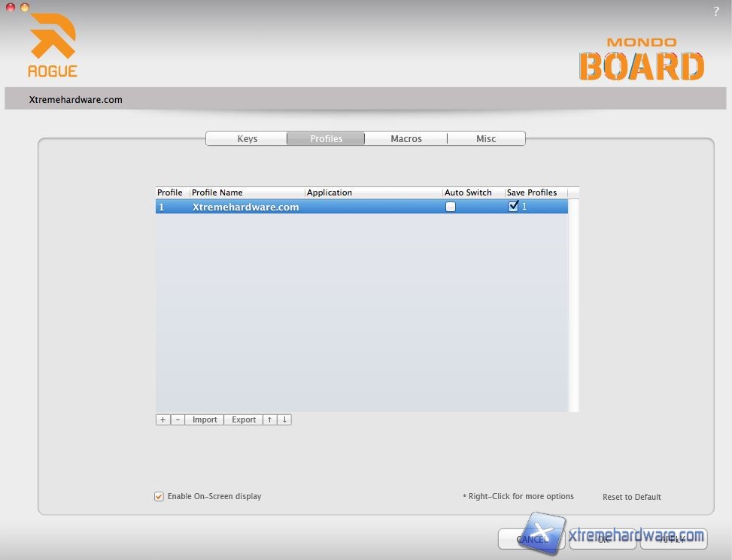Go to the Misc tab
Image resolution: width=732 pixels, height=560 pixels.
coord(485,138)
